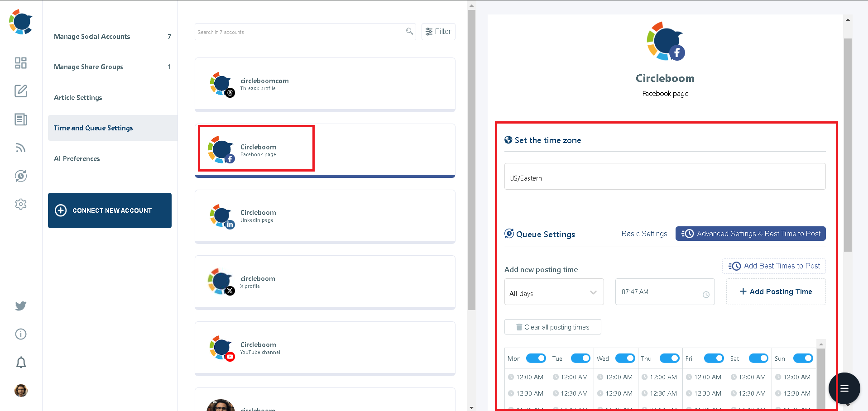The height and width of the screenshot is (411, 868).
Task: Click the magnifier icon in the account search bar
Action: [409, 31]
